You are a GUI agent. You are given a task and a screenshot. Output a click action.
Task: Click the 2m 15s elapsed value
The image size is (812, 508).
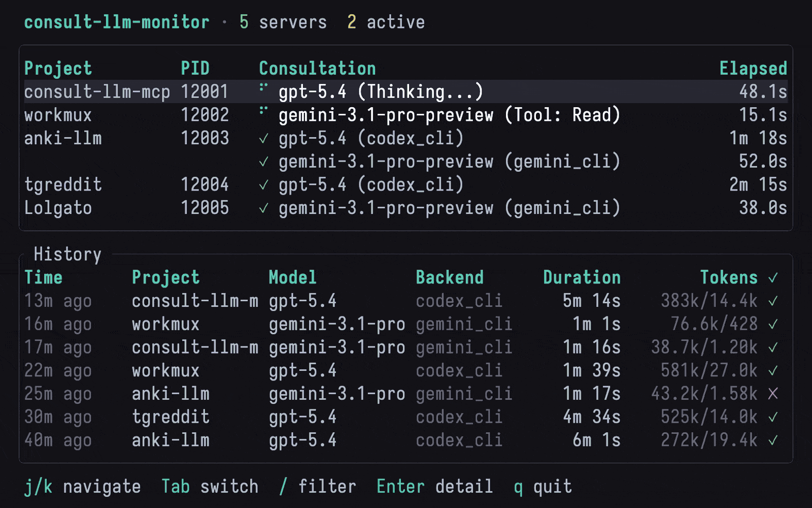click(758, 184)
